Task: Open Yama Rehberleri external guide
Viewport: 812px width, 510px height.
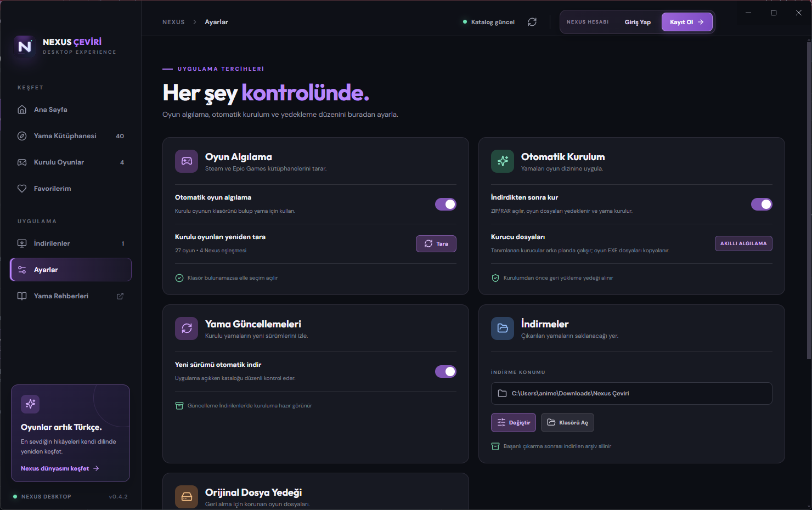Action: click(71, 296)
